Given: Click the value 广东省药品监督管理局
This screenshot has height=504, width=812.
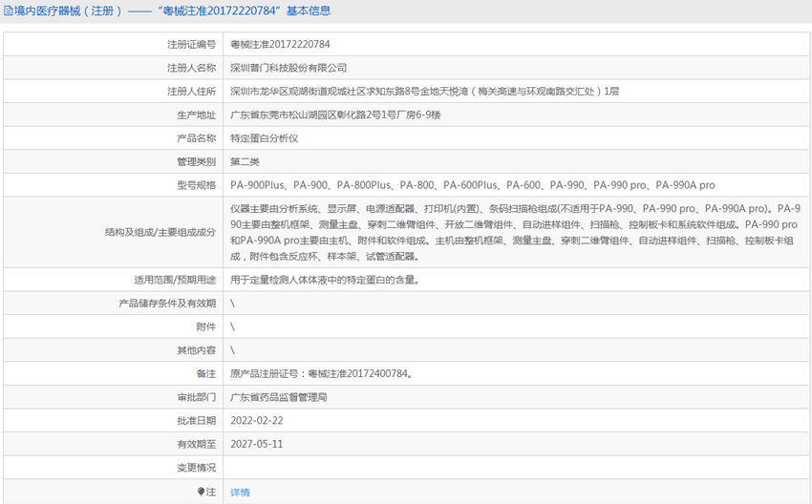Looking at the screenshot, I should tap(279, 397).
